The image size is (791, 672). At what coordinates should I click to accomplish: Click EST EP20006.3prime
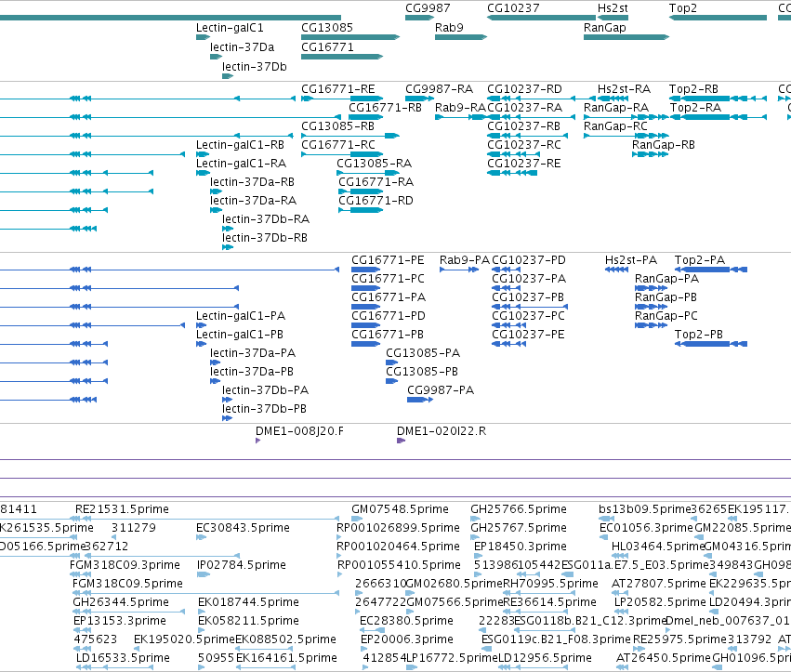pos(406,639)
